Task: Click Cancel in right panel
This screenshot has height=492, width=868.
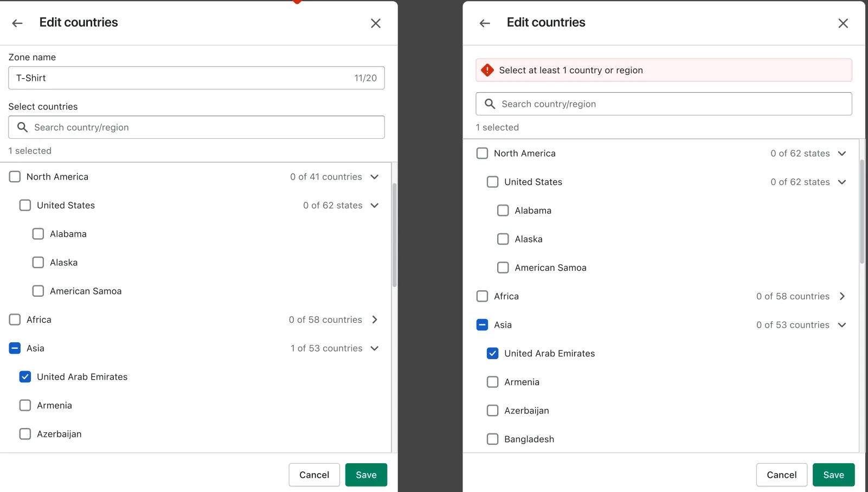Action: [x=782, y=475]
